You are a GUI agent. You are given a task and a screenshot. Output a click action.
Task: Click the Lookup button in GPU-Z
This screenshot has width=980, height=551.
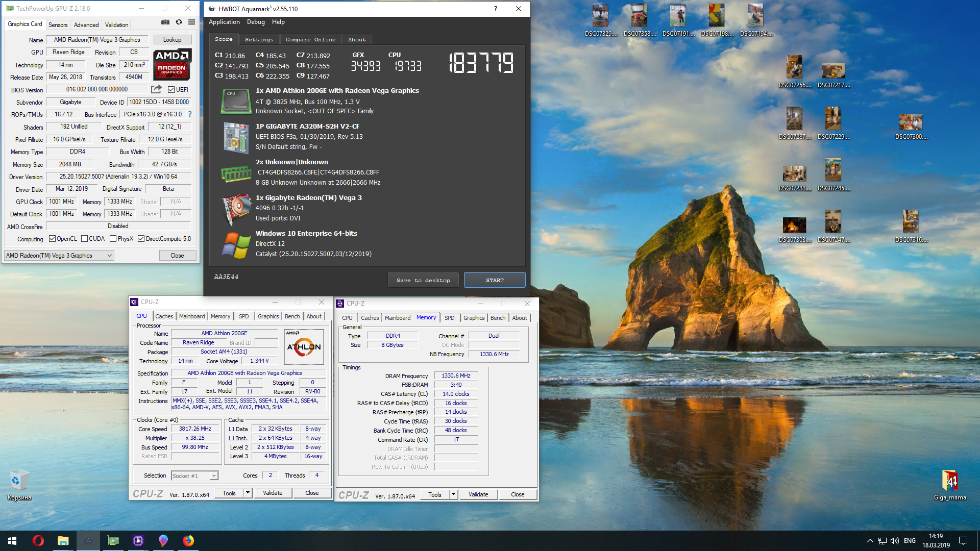click(x=173, y=40)
